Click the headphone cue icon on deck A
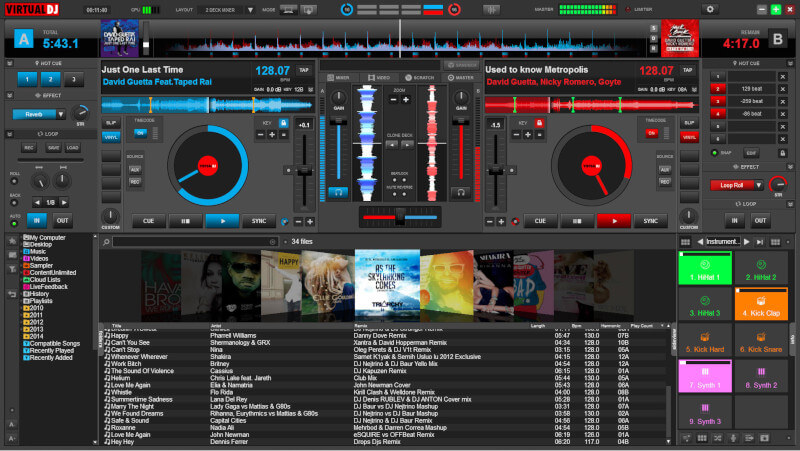This screenshot has height=451, width=800. pos(340,191)
